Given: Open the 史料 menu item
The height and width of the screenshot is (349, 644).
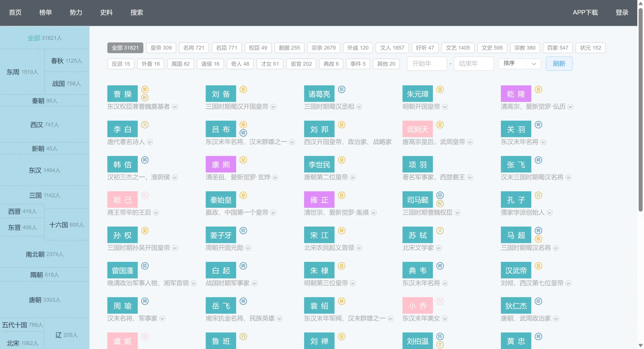Looking at the screenshot, I should pos(106,12).
